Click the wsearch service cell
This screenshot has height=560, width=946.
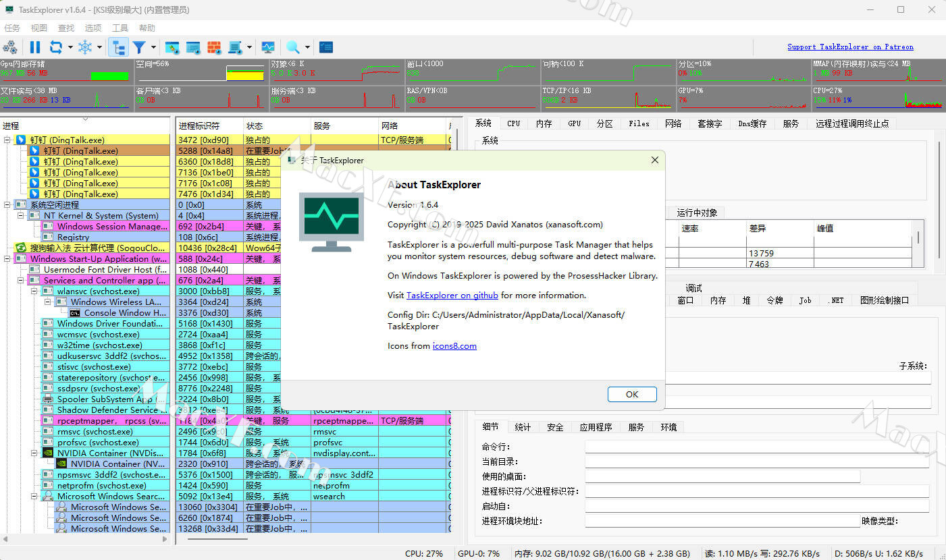344,497
